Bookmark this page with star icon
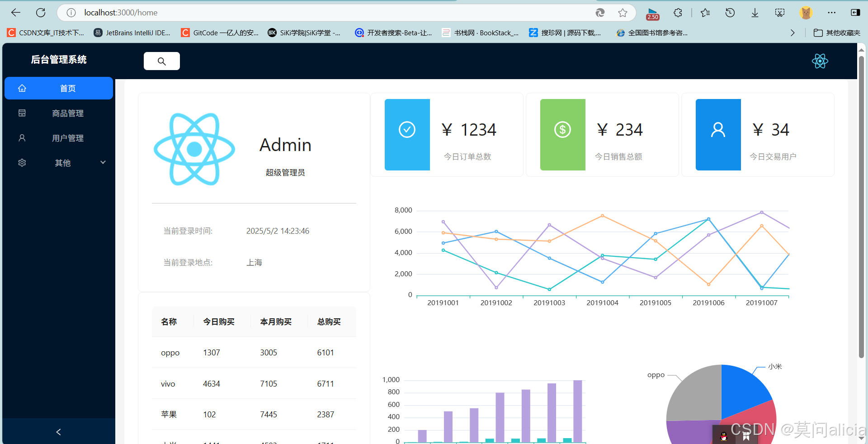 coord(623,13)
